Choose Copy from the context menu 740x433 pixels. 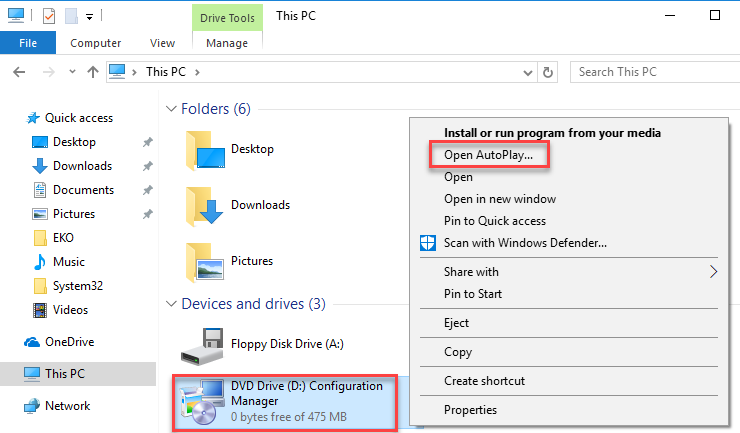click(458, 352)
